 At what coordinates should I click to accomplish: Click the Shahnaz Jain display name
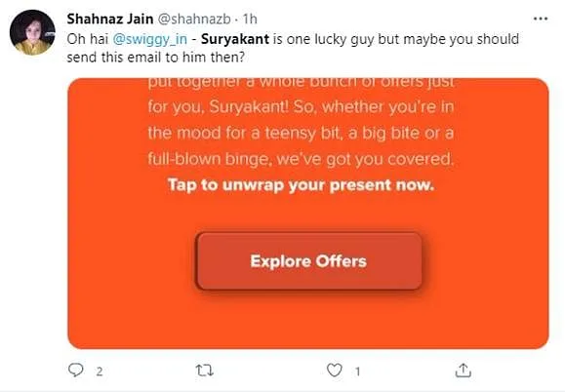(110, 19)
